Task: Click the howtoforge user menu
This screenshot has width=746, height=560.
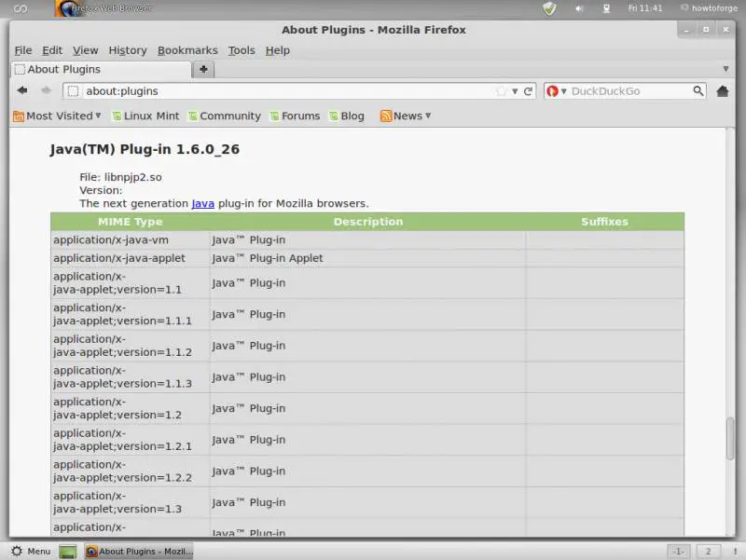Action: coord(709,8)
